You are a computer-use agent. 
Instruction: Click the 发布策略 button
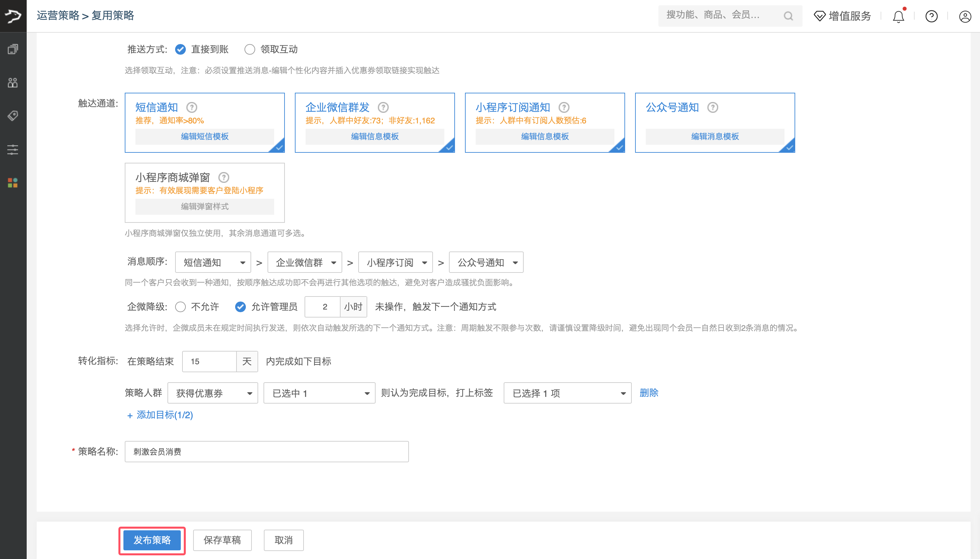[152, 540]
